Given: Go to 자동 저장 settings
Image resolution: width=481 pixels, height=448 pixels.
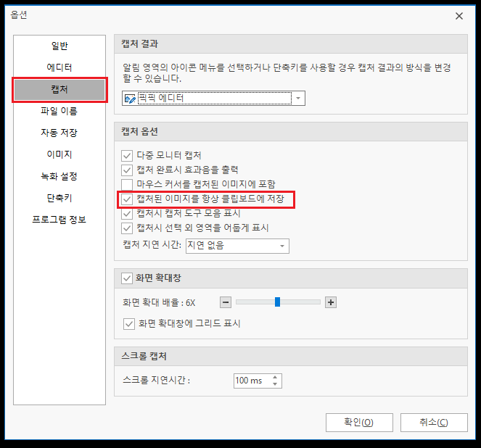Looking at the screenshot, I should click(59, 133).
